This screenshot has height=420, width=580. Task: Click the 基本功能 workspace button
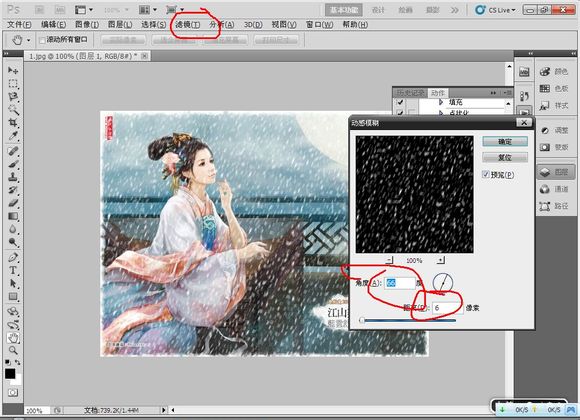coord(344,10)
